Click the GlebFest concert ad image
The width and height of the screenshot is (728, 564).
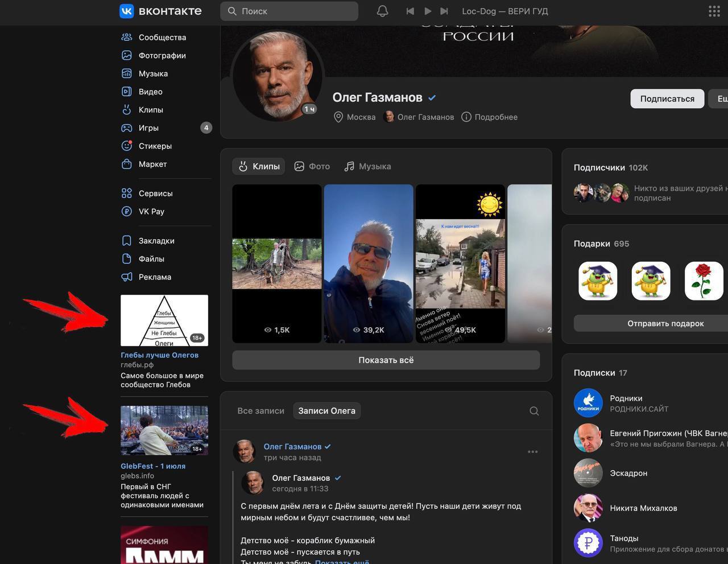[x=164, y=430]
